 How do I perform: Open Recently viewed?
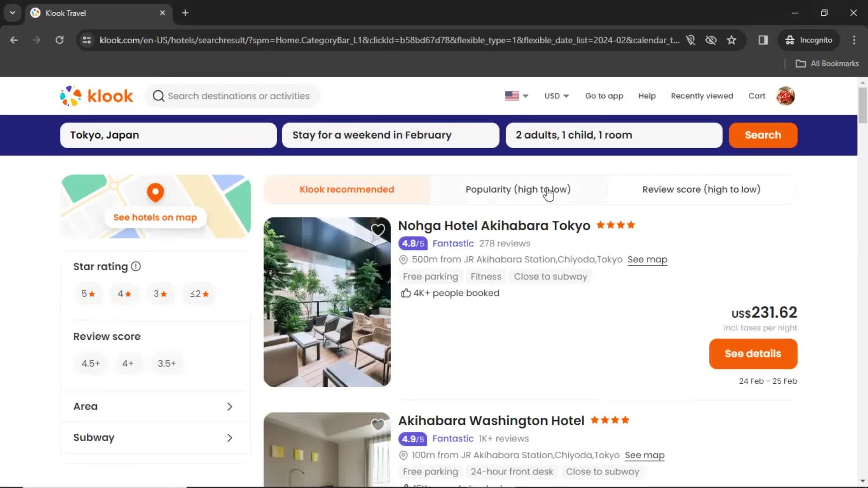[702, 96]
